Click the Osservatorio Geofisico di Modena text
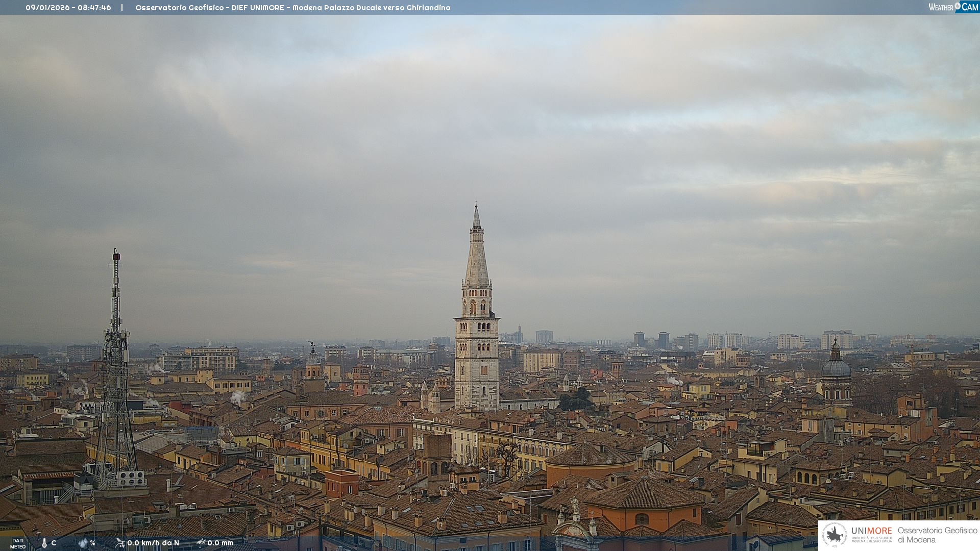Screen dimensions: 980x551 (937, 535)
